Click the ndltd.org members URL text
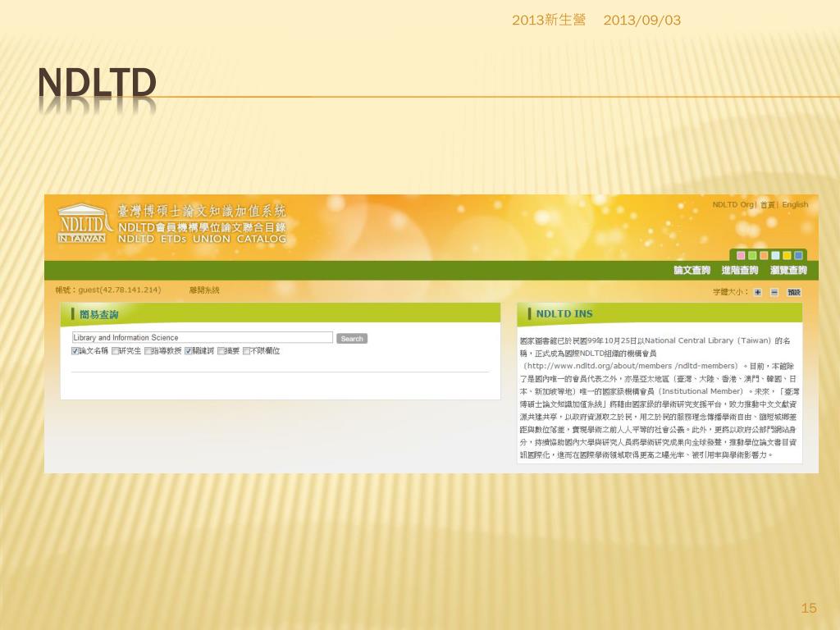Image resolution: width=840 pixels, height=630 pixels. (632, 366)
